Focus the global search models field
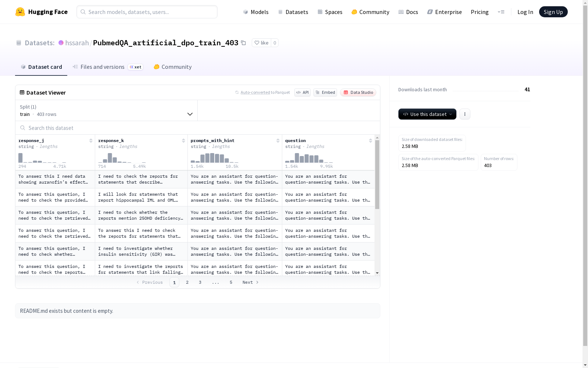This screenshot has width=588, height=368. point(147,12)
